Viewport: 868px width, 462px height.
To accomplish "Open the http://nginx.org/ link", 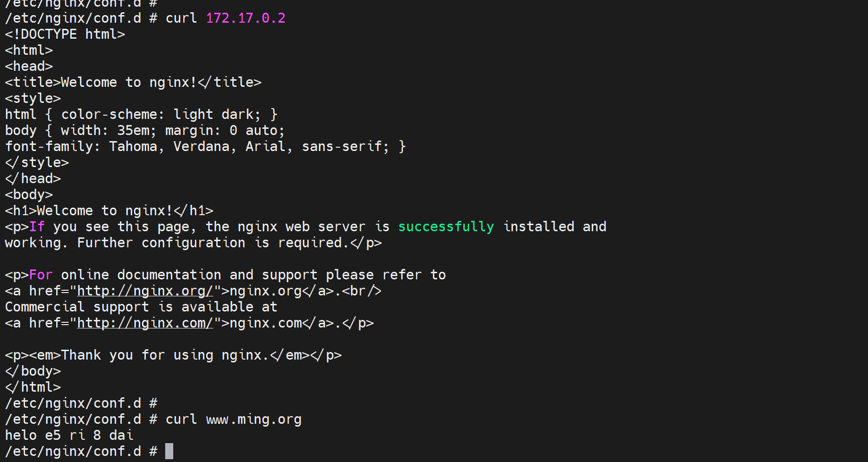I will [145, 291].
